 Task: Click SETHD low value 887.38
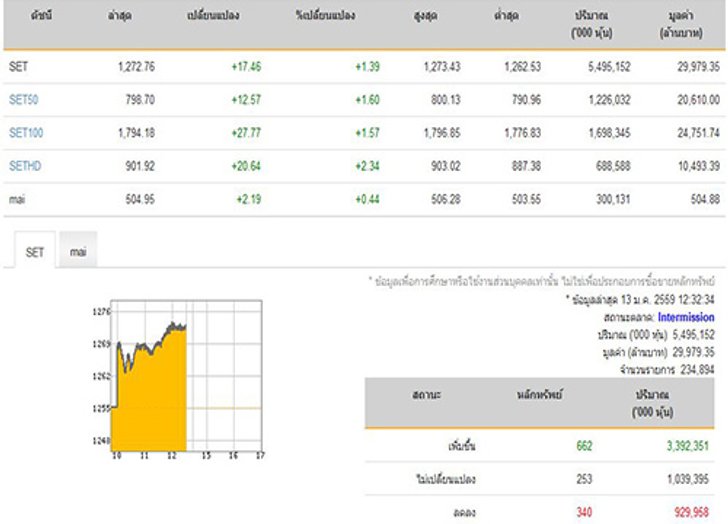click(x=526, y=166)
